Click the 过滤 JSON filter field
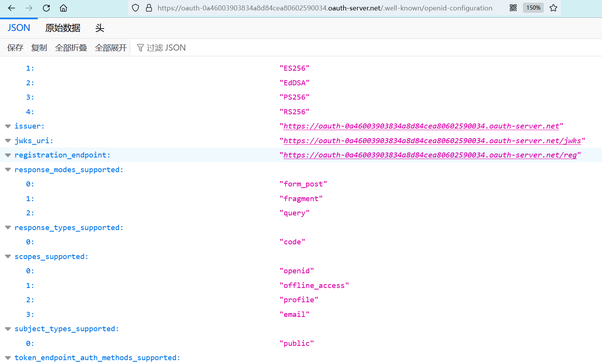 coord(166,48)
